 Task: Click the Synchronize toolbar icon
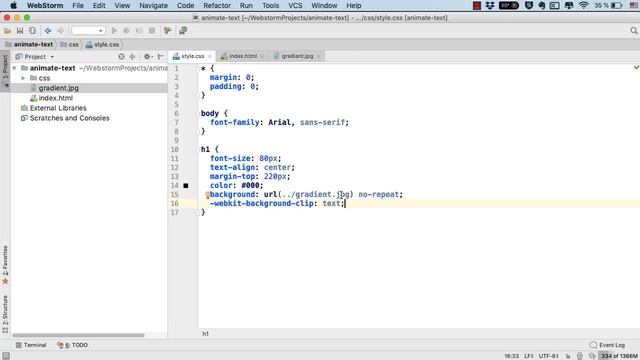[x=32, y=31]
